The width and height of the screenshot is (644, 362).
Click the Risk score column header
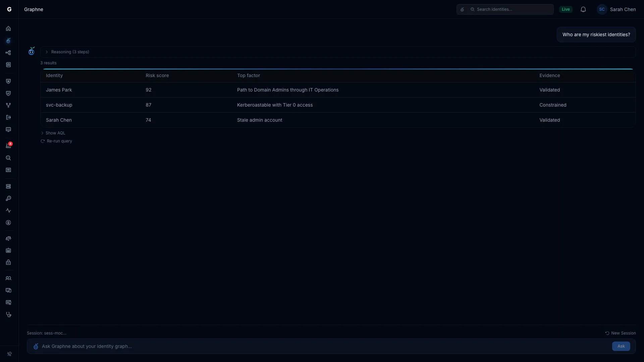[157, 75]
